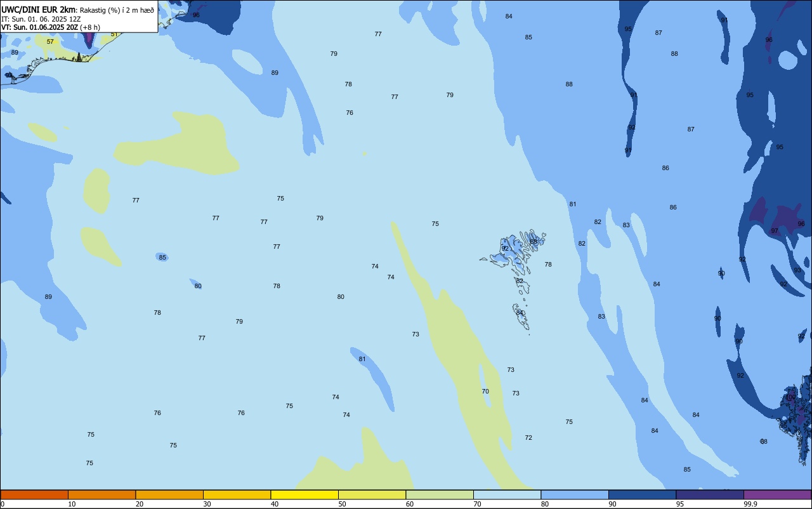Click the 'IT: Sun. 01. 06. 2025 12Z' line
The height and width of the screenshot is (509, 812).
(x=41, y=19)
